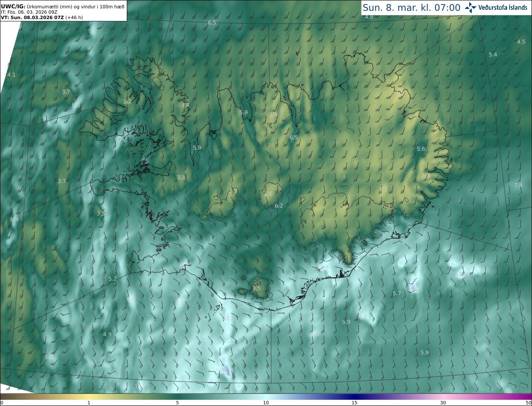Click the map value 5.2
The height and width of the screenshot is (406, 532).
pos(113,279)
